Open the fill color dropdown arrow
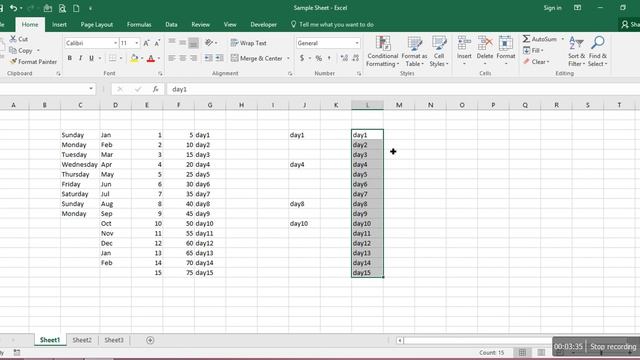 (142, 58)
